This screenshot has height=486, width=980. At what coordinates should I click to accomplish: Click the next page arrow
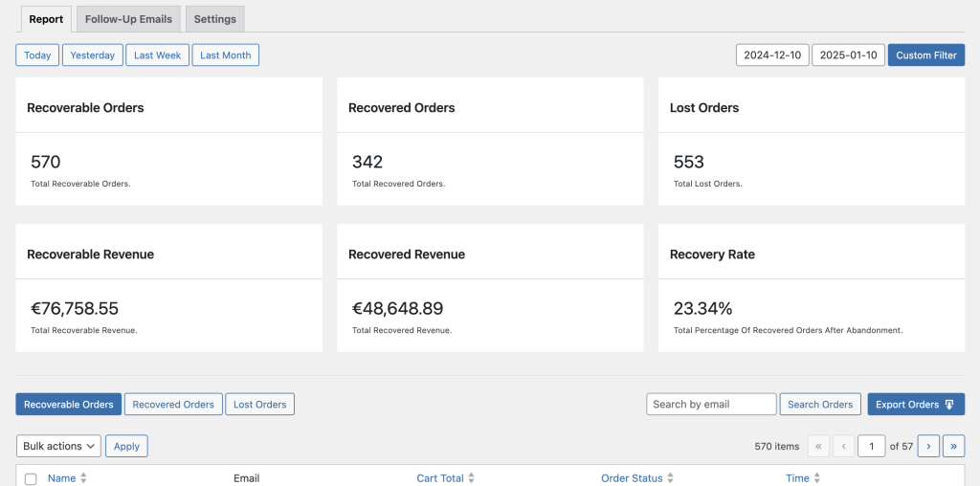(x=928, y=446)
